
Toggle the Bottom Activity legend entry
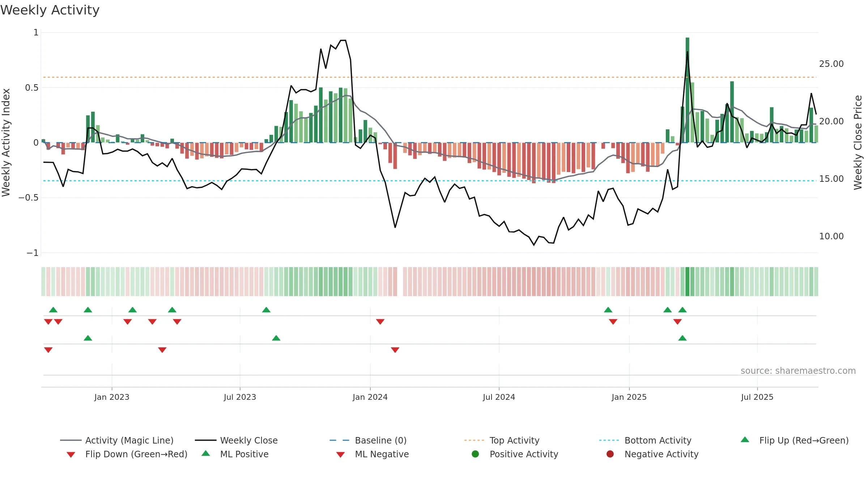pyautogui.click(x=645, y=440)
